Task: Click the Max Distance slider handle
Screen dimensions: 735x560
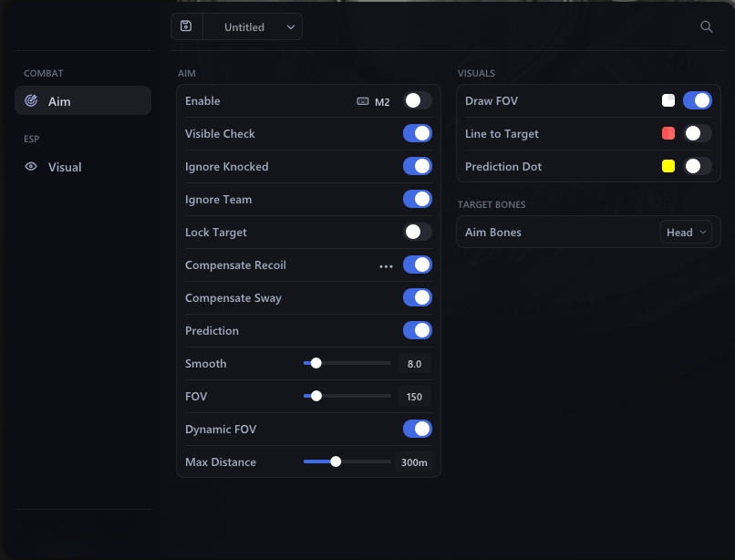Action: tap(336, 461)
